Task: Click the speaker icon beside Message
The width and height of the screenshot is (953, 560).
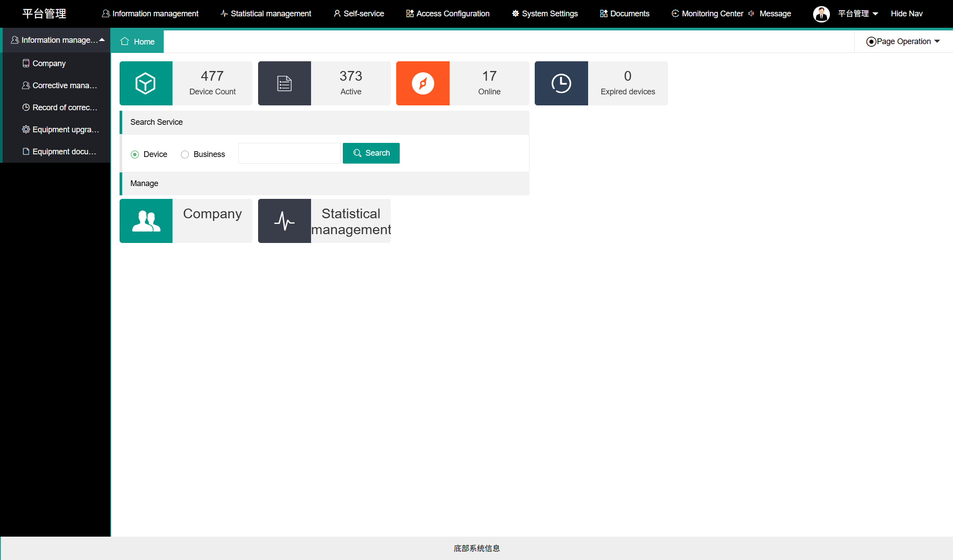Action: tap(751, 14)
